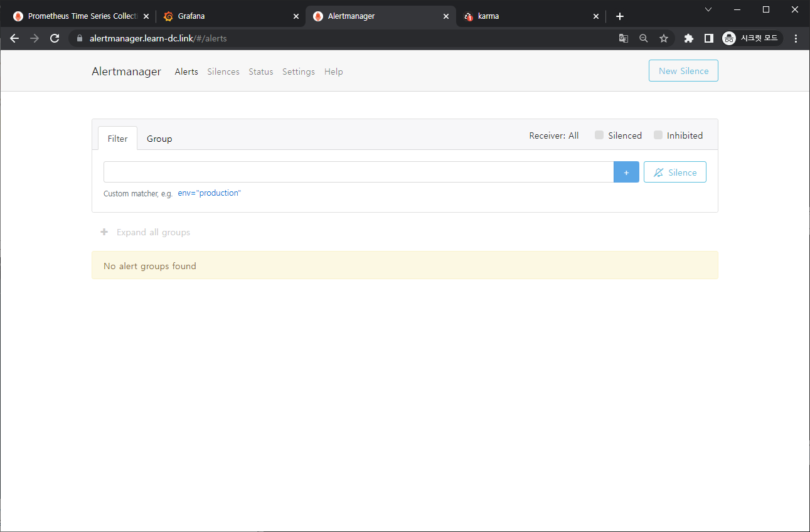The height and width of the screenshot is (532, 810).
Task: Click the browser back arrow
Action: [x=14, y=38]
